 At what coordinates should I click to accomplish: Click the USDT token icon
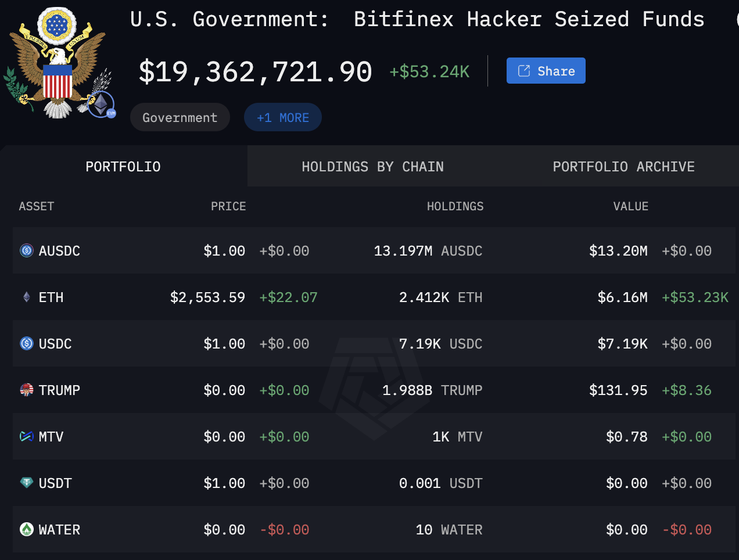click(27, 483)
